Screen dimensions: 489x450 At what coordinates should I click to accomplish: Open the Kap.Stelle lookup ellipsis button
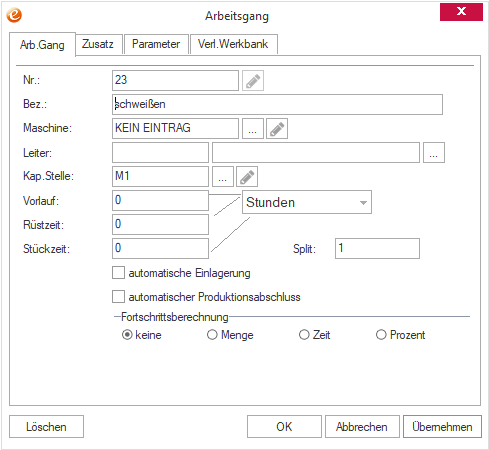click(223, 177)
